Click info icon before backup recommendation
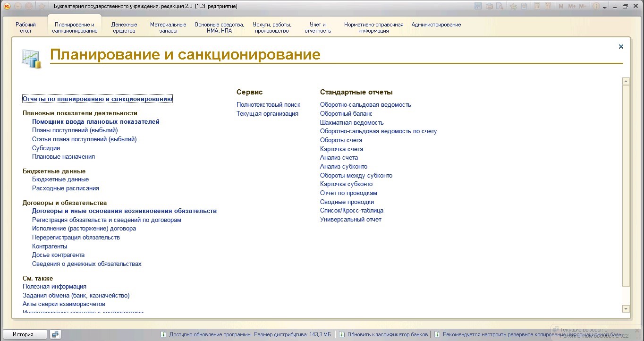The image size is (644, 341). [438, 334]
